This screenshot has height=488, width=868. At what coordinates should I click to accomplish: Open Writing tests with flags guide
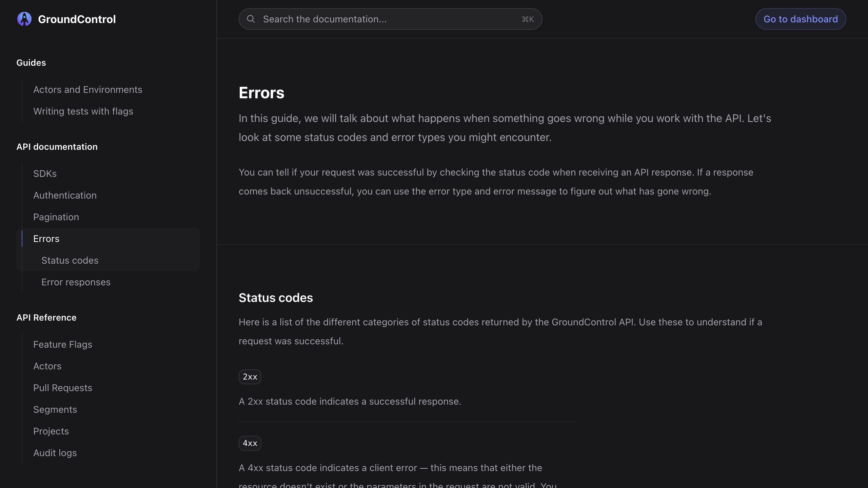click(83, 111)
